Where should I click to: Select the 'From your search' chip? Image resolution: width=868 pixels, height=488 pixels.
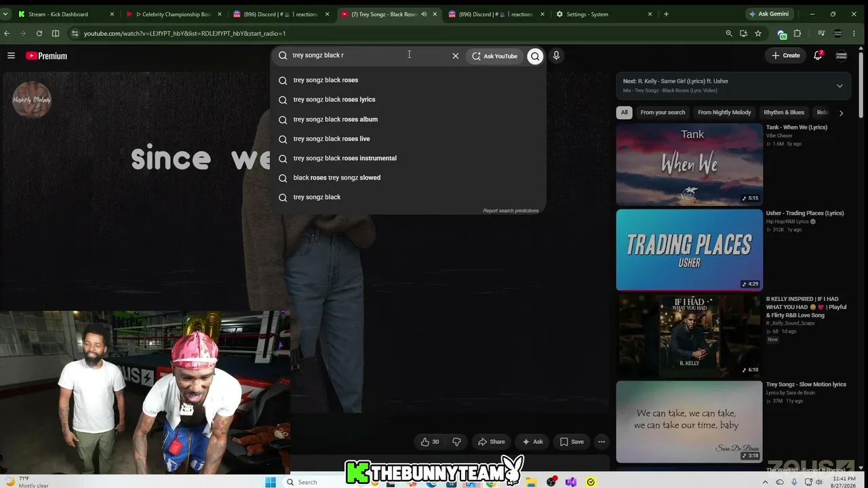[x=663, y=113]
